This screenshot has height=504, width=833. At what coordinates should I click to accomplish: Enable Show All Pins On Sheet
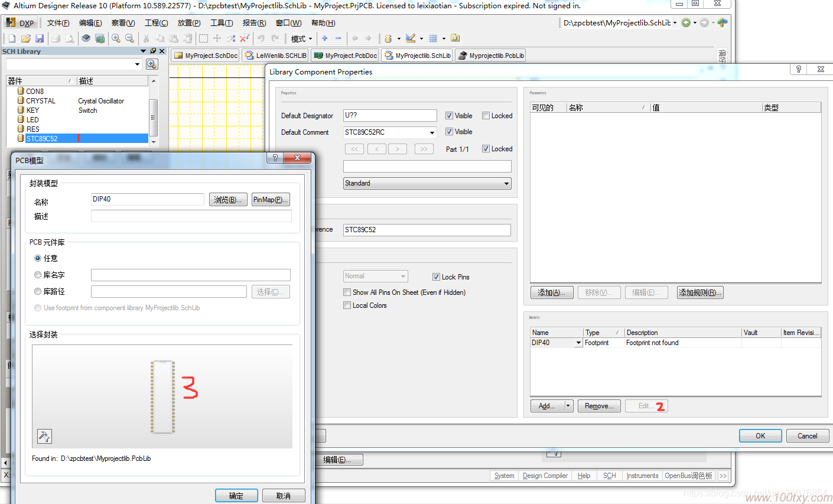[x=347, y=292]
